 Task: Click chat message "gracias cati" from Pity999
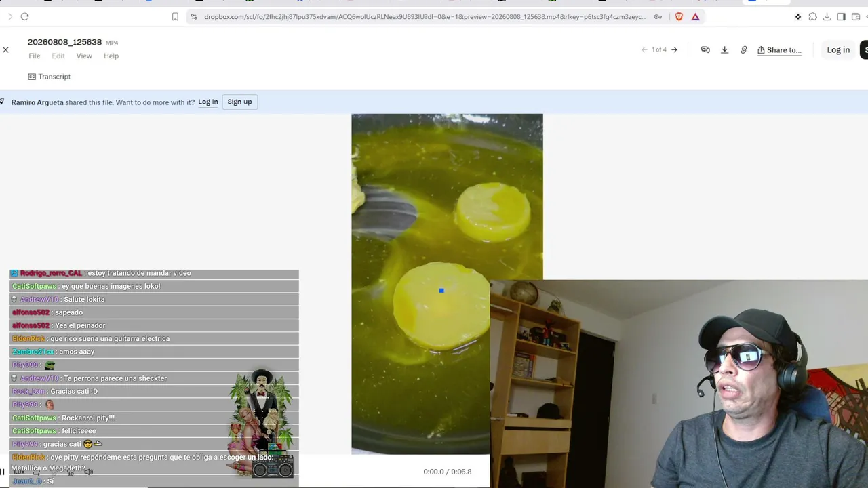pos(62,444)
